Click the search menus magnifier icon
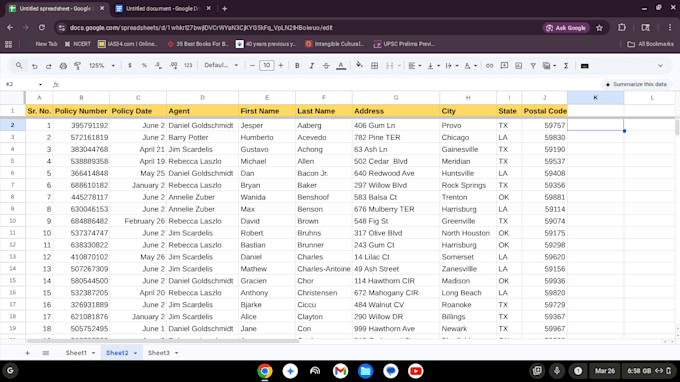The height and width of the screenshot is (382, 680). [x=19, y=65]
